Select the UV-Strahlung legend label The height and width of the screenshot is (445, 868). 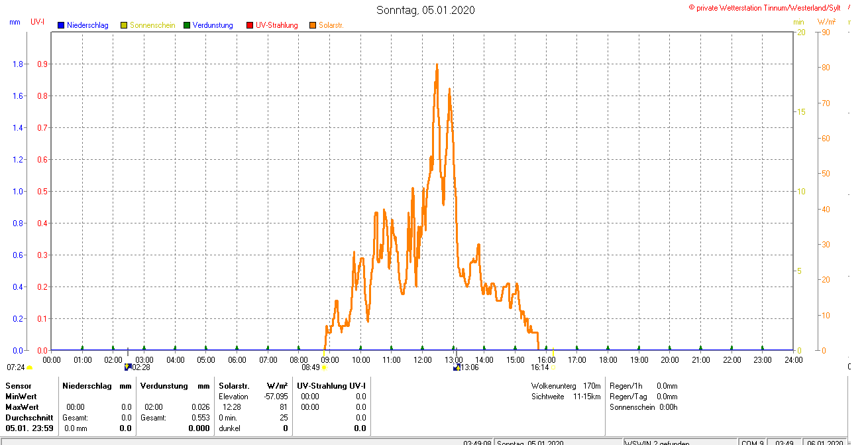tap(277, 25)
